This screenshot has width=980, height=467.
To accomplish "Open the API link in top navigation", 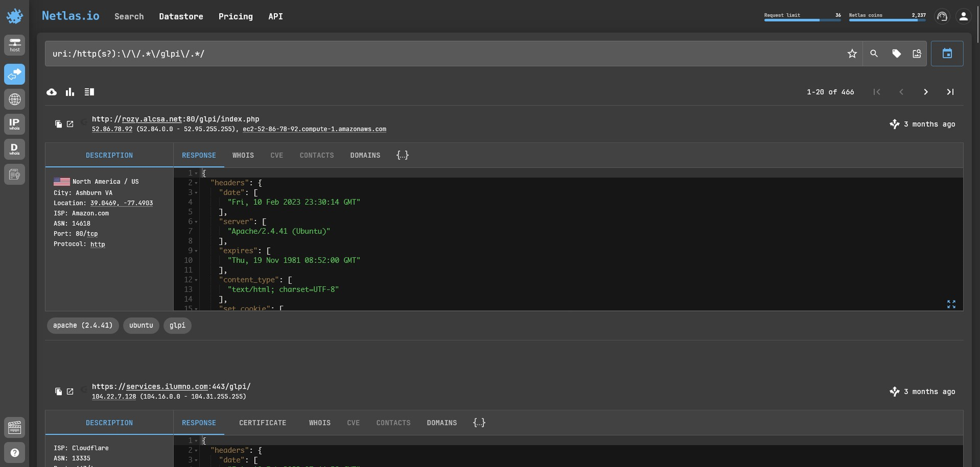I will 276,17.
